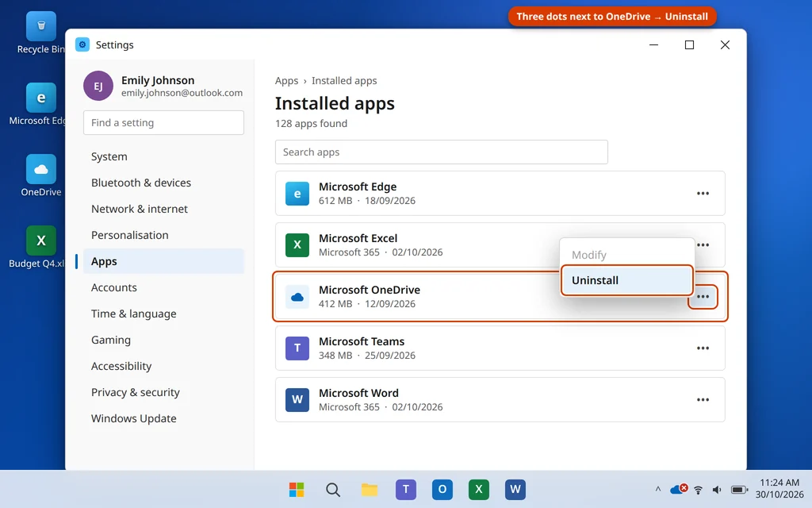Open taskbar Search

coord(333,489)
